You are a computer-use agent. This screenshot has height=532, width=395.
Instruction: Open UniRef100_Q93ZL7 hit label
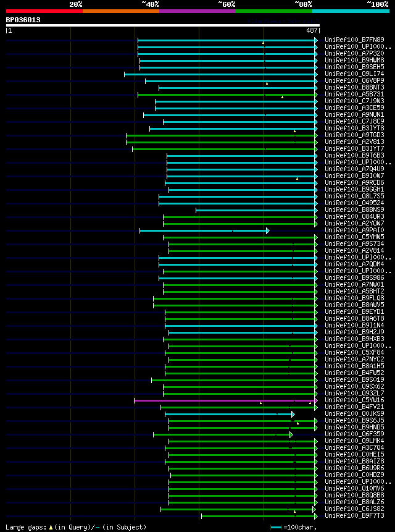pyautogui.click(x=354, y=393)
